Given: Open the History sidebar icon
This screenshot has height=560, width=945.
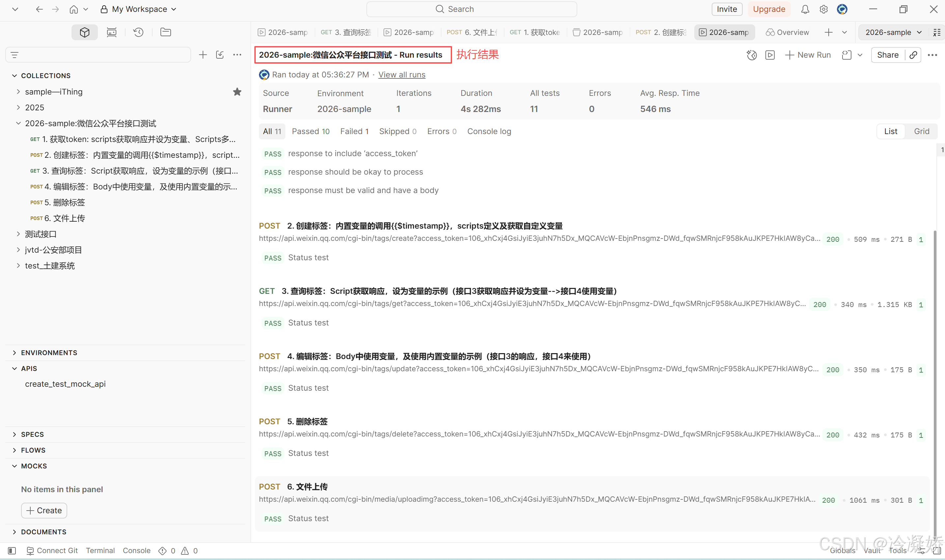Looking at the screenshot, I should click(138, 32).
